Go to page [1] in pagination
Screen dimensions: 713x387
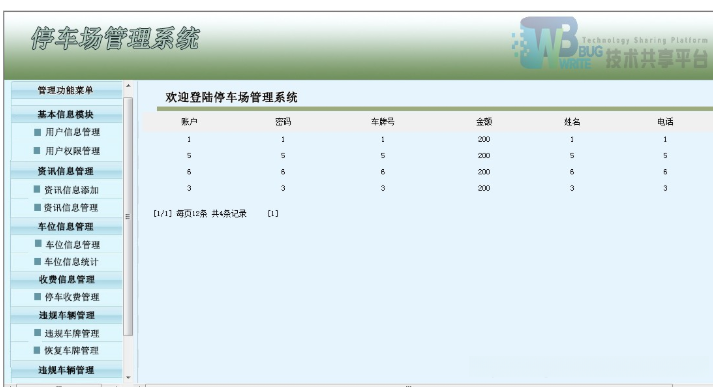coord(273,213)
